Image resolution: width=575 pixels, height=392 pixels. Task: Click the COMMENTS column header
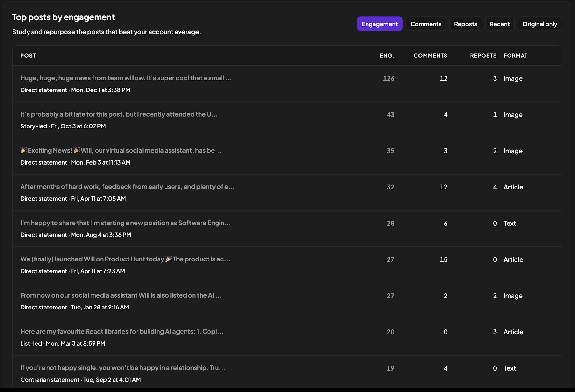430,56
